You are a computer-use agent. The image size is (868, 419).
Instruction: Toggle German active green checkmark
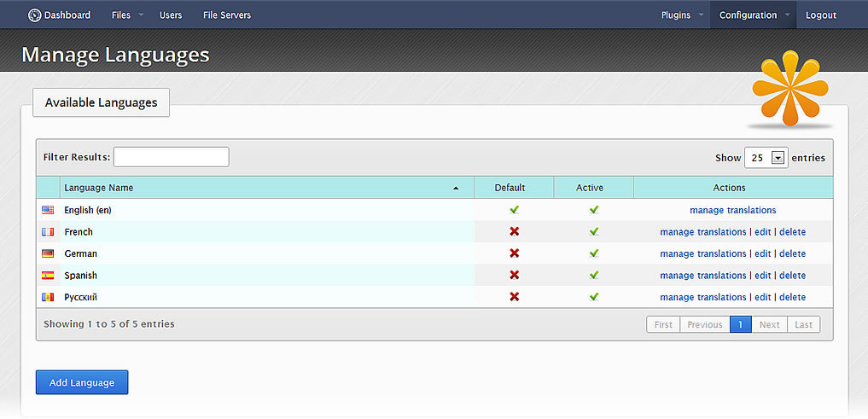[x=594, y=253]
